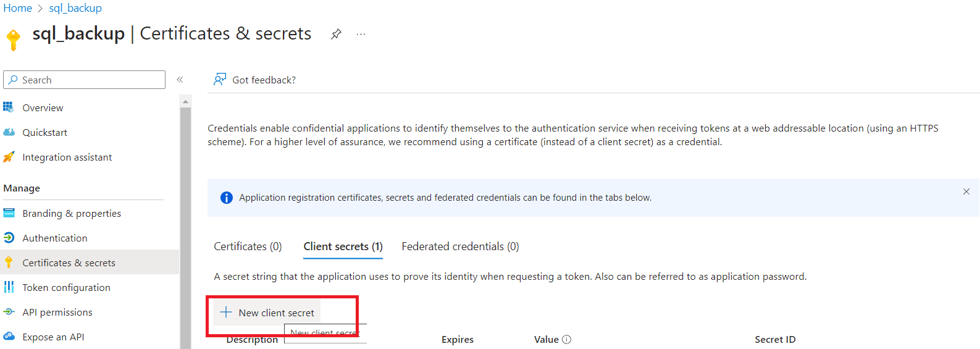Click the Expires column header
This screenshot has width=980, height=349.
pyautogui.click(x=458, y=339)
